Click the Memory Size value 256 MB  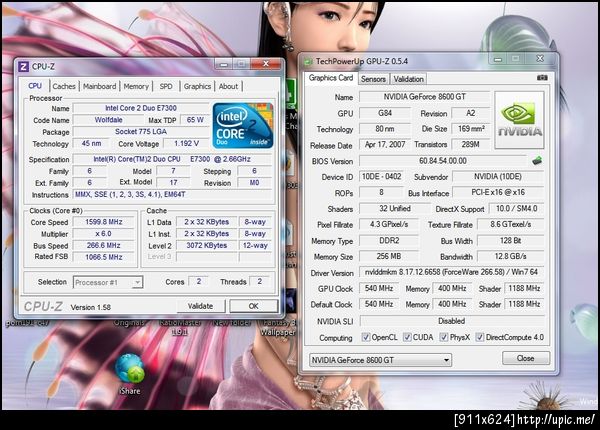(x=389, y=256)
